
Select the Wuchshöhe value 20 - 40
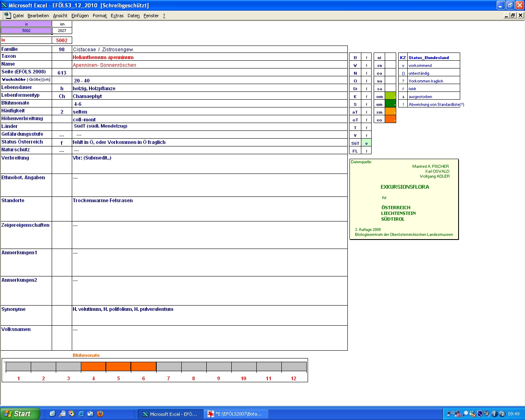pos(210,80)
